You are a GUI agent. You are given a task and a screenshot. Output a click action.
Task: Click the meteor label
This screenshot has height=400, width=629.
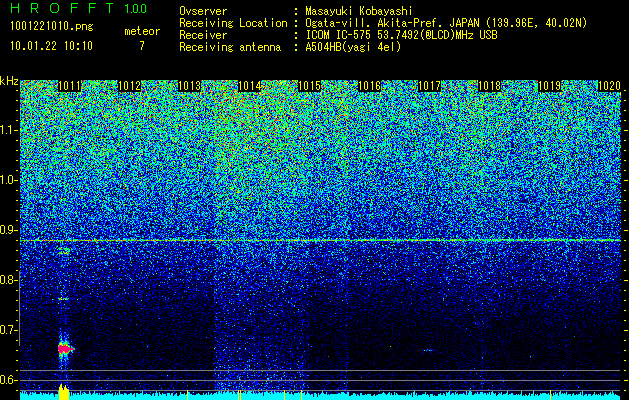point(142,31)
